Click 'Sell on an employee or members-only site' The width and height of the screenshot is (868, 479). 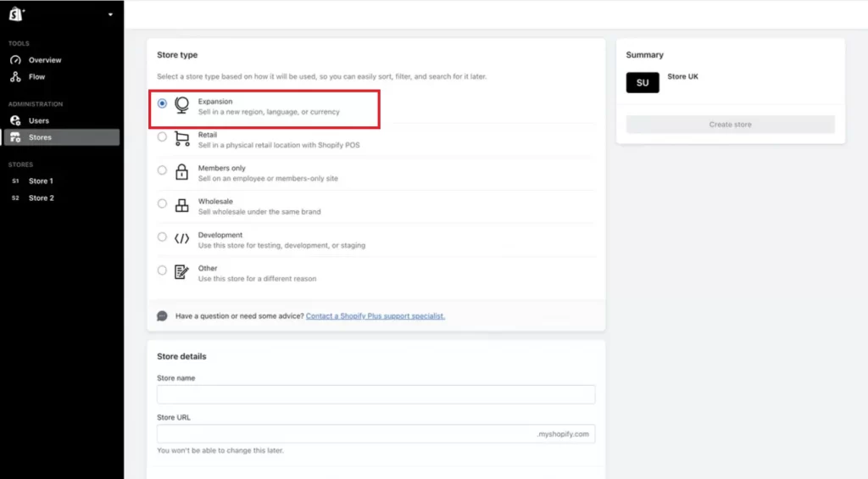pos(268,178)
